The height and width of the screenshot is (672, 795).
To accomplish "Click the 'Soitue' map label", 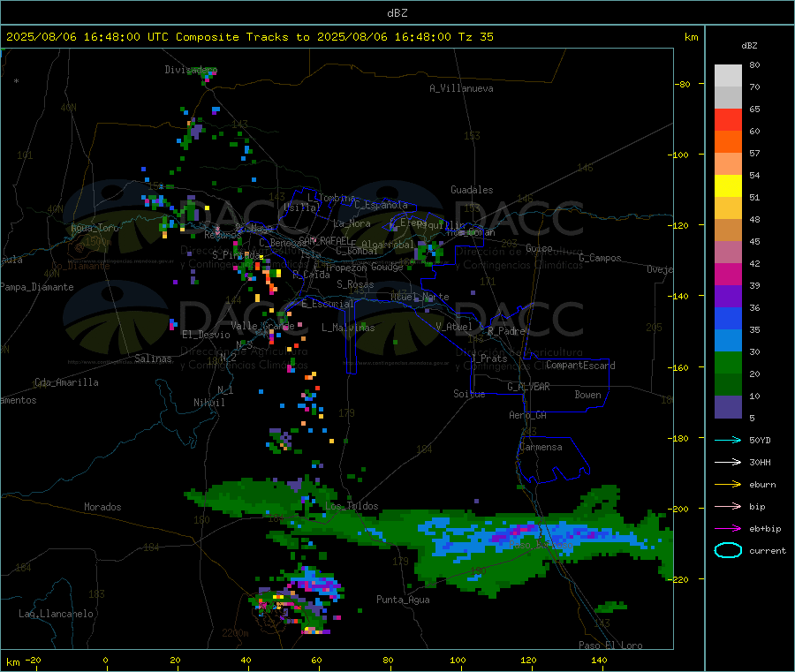I will coord(469,394).
